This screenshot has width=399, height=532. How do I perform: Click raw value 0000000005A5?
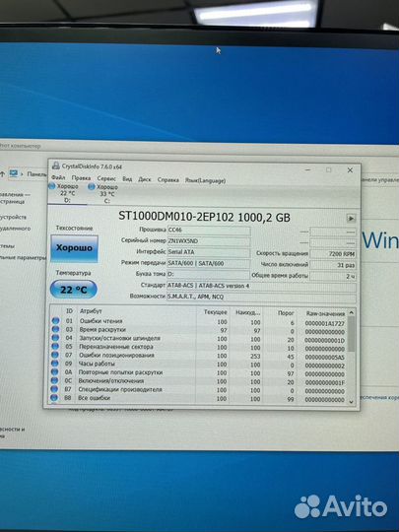coord(324,358)
